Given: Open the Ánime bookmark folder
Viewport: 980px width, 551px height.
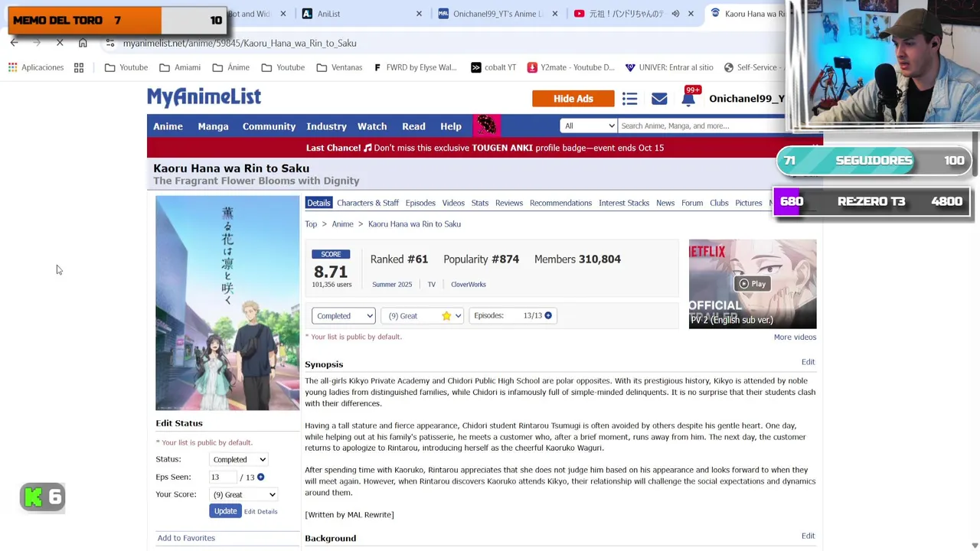Looking at the screenshot, I should [231, 67].
